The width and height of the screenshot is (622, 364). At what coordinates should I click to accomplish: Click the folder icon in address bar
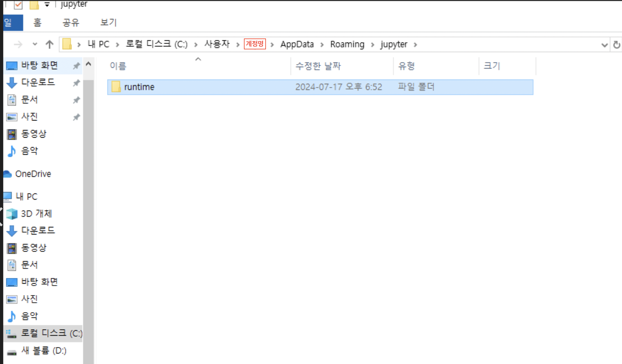coord(67,44)
